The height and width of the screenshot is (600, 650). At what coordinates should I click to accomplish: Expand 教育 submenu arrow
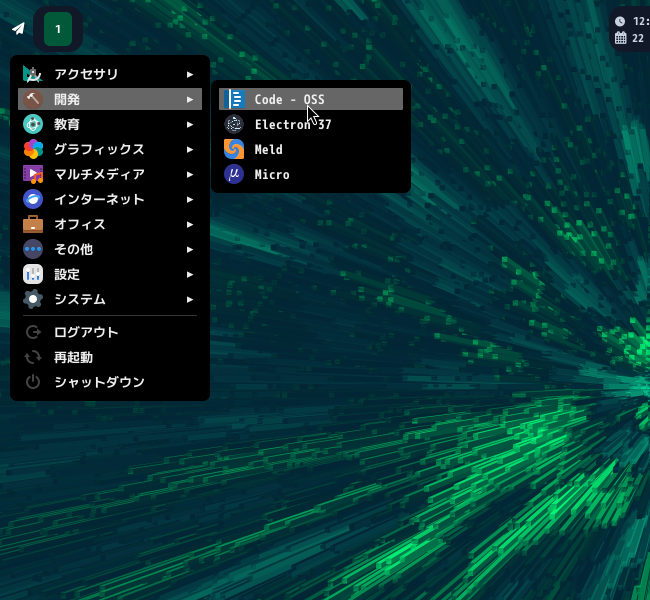pyautogui.click(x=190, y=124)
